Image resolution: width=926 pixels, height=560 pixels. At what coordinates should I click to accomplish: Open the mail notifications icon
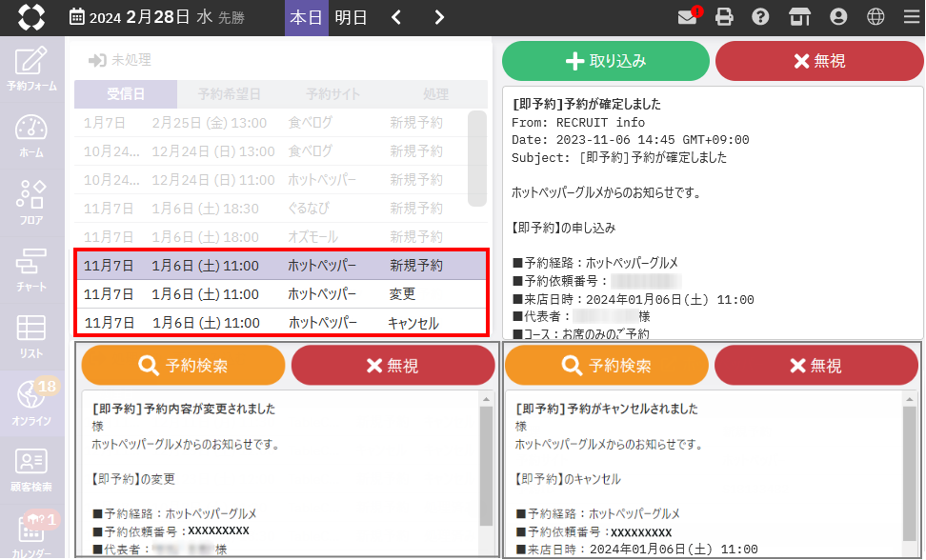pos(688,17)
